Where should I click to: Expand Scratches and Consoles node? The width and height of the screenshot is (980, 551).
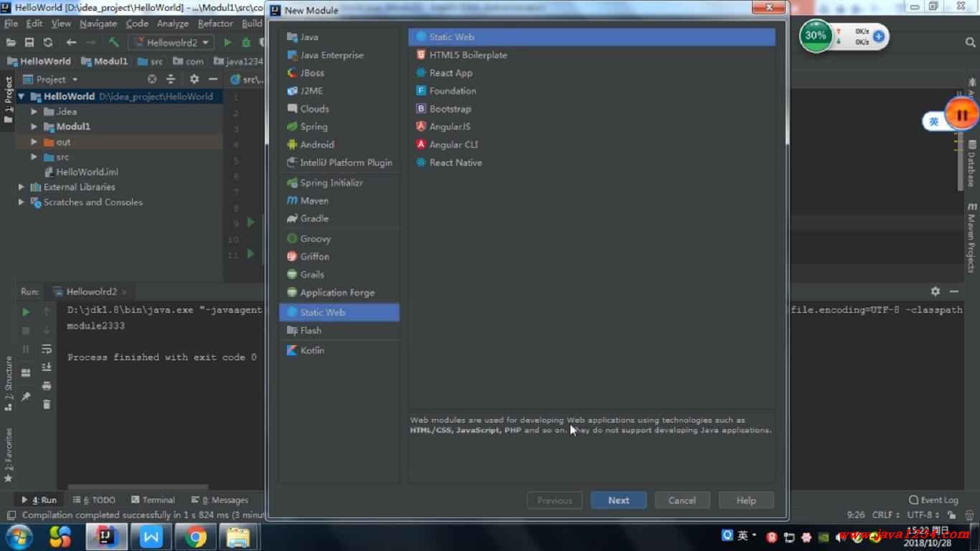click(22, 202)
